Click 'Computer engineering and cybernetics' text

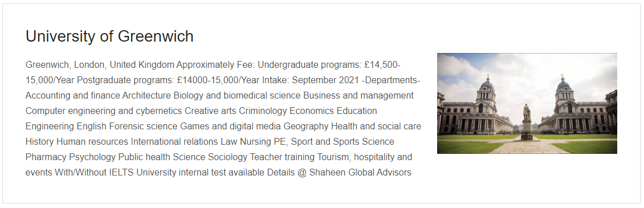pyautogui.click(x=104, y=111)
